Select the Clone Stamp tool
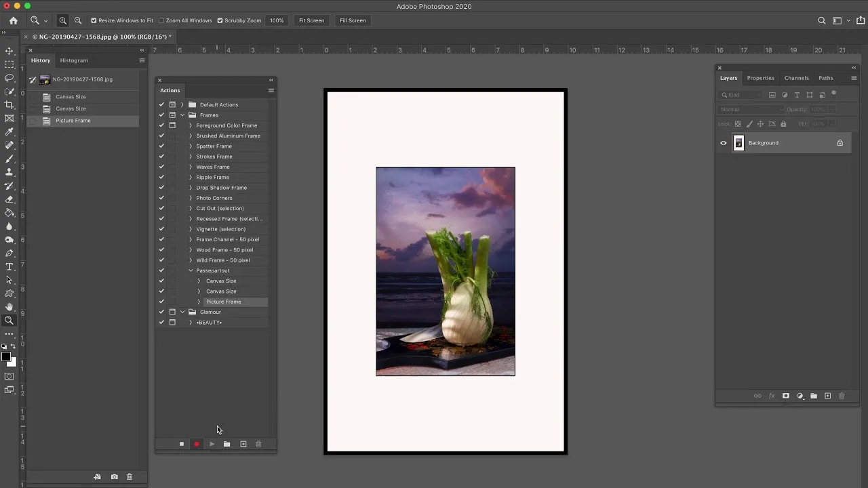This screenshot has width=868, height=488. coord(9,172)
